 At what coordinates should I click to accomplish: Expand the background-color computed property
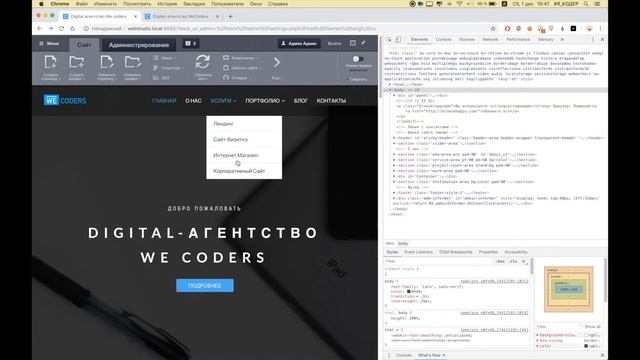point(538,335)
